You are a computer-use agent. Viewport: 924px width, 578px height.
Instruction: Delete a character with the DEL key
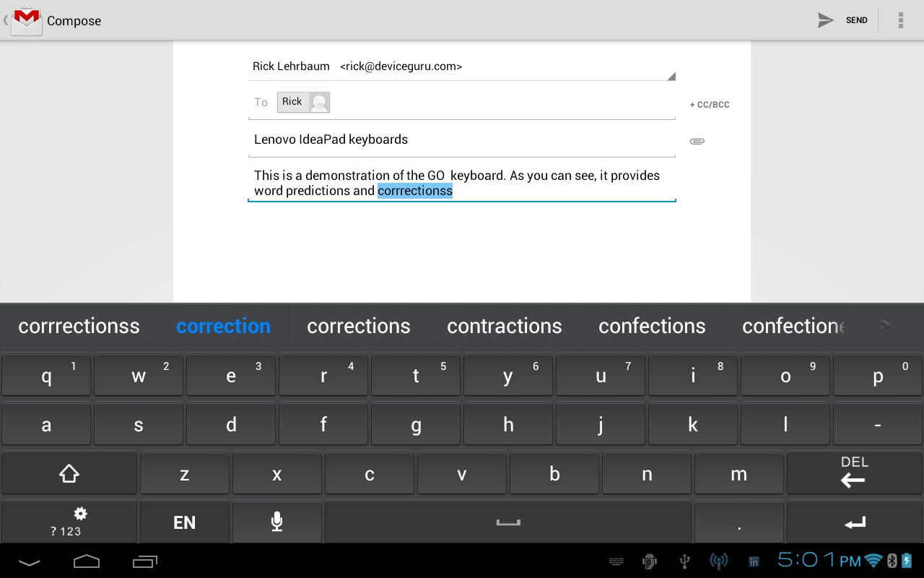855,473
